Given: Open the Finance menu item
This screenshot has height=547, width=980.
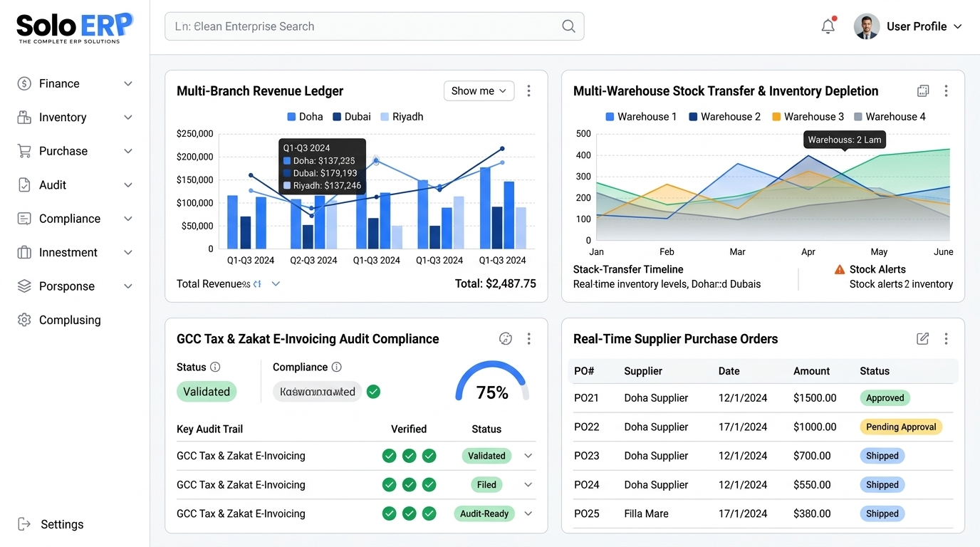Looking at the screenshot, I should click(75, 83).
